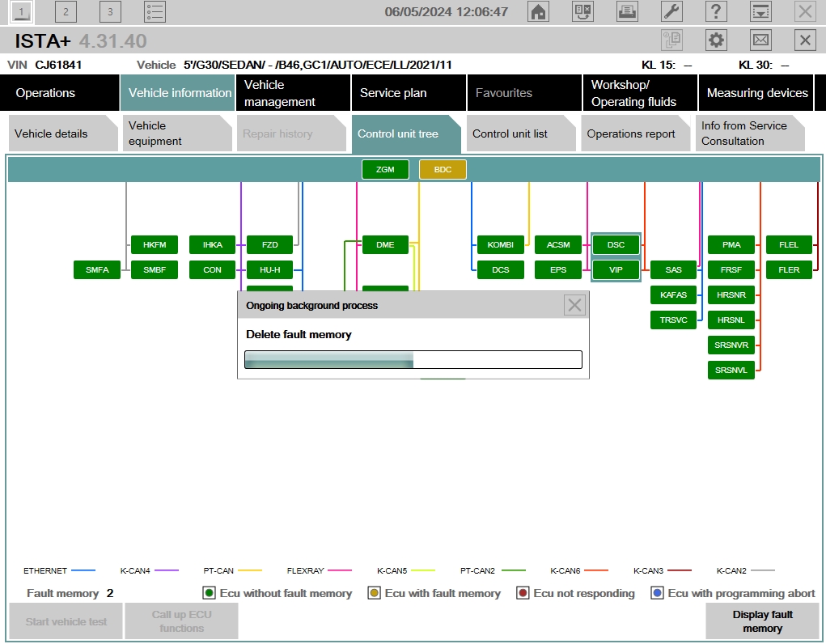
Task: Select the KOMBI control unit
Action: point(501,244)
